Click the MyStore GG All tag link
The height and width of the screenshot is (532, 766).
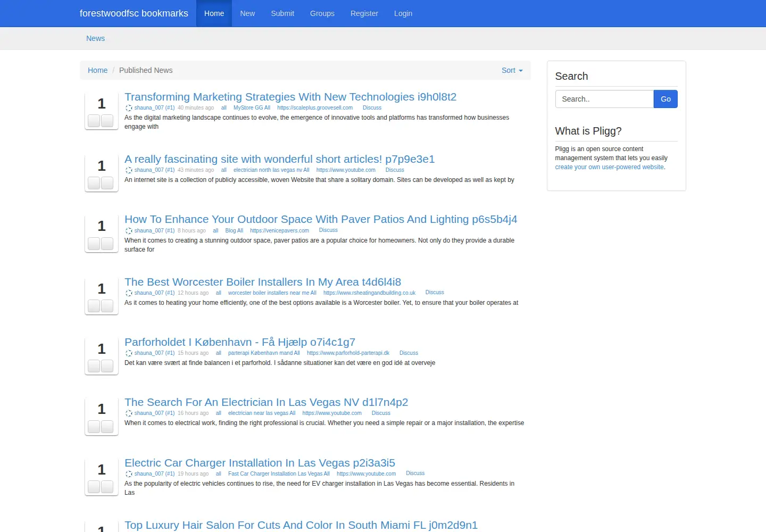252,108
